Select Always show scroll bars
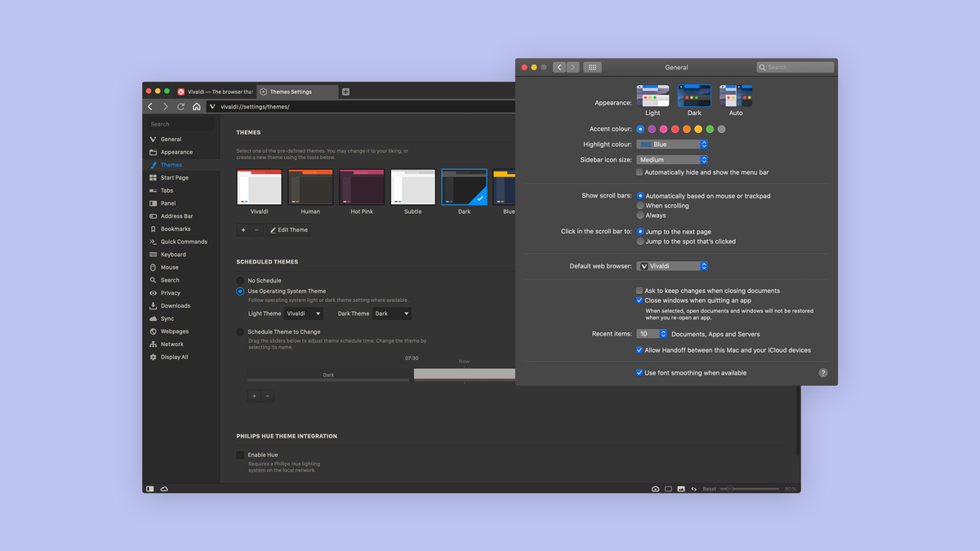This screenshot has width=980, height=551. 640,216
